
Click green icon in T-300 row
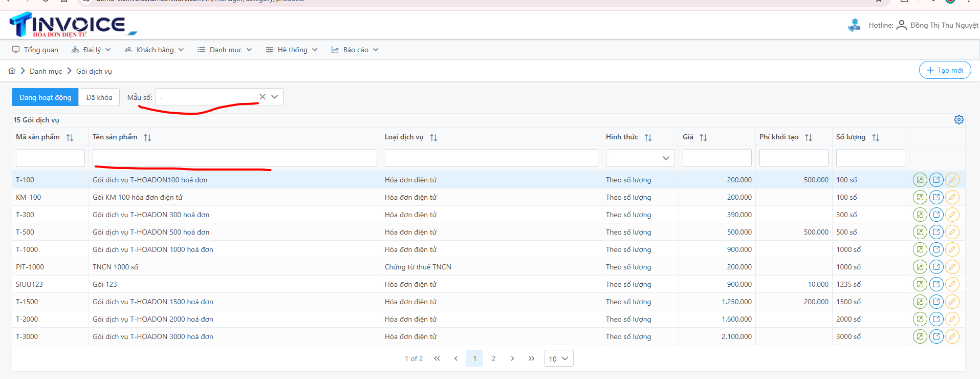920,215
